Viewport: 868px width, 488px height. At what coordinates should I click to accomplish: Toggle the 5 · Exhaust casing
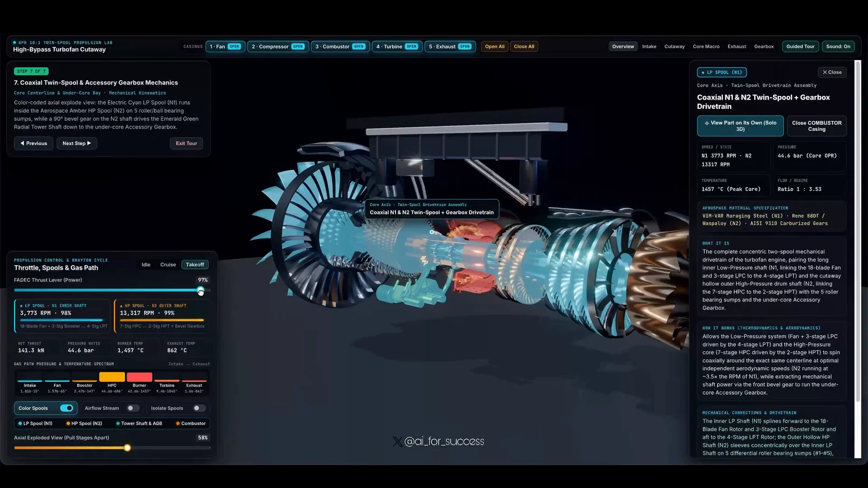[x=450, y=47]
